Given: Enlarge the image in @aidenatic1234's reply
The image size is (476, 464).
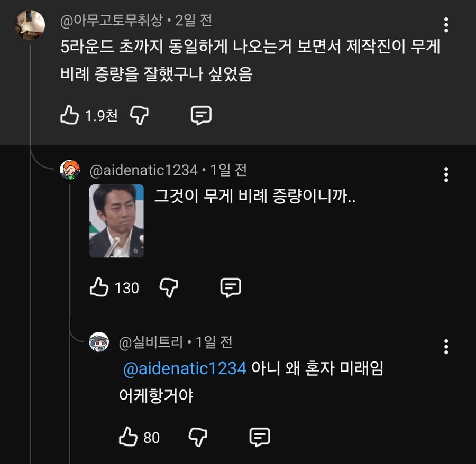Looking at the screenshot, I should pyautogui.click(x=116, y=219).
